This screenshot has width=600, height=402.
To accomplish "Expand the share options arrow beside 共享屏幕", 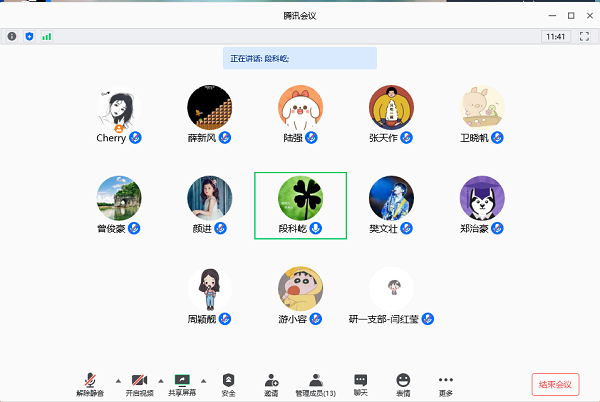I will 204,381.
